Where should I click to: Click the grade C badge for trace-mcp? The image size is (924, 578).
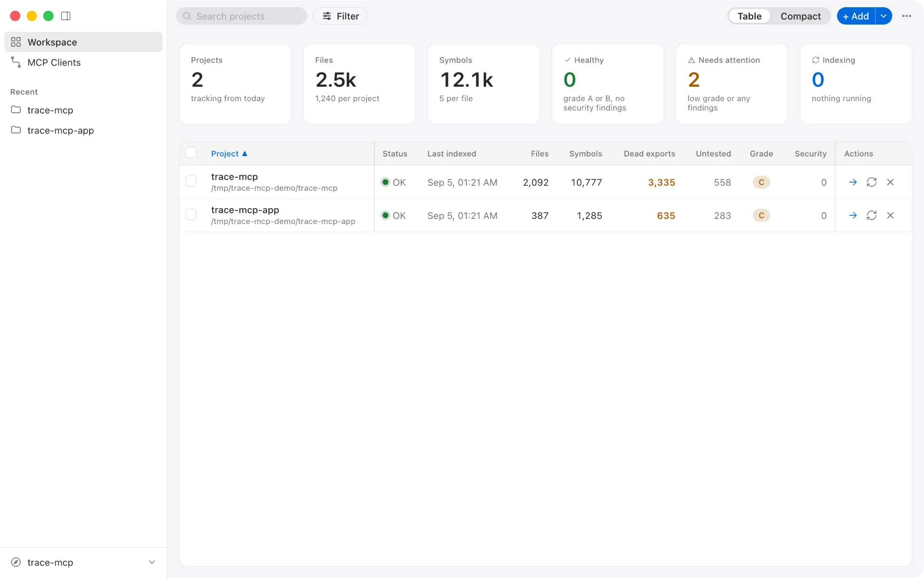761,182
